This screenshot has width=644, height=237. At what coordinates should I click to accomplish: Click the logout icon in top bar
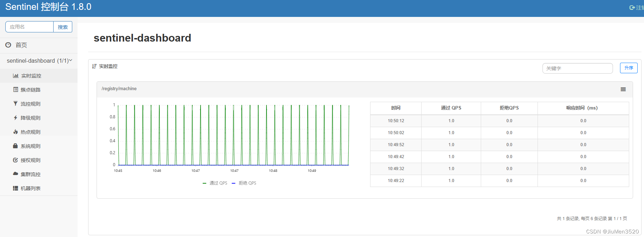(632, 7)
